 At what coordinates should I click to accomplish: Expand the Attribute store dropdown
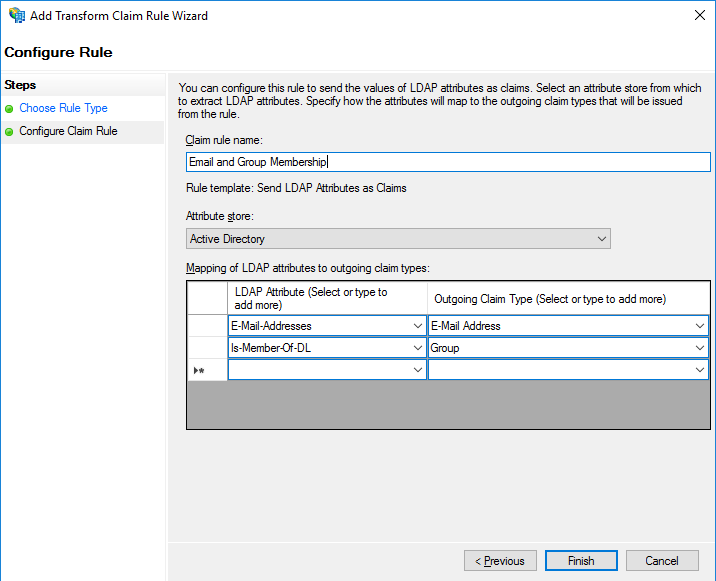point(398,239)
